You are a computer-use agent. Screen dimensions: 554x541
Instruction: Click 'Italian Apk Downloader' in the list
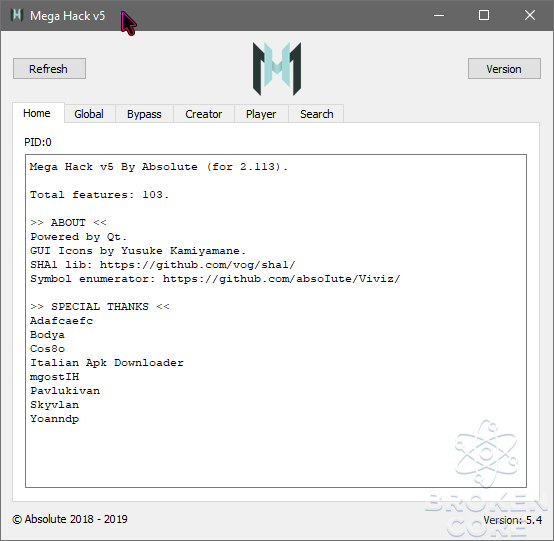(x=107, y=363)
